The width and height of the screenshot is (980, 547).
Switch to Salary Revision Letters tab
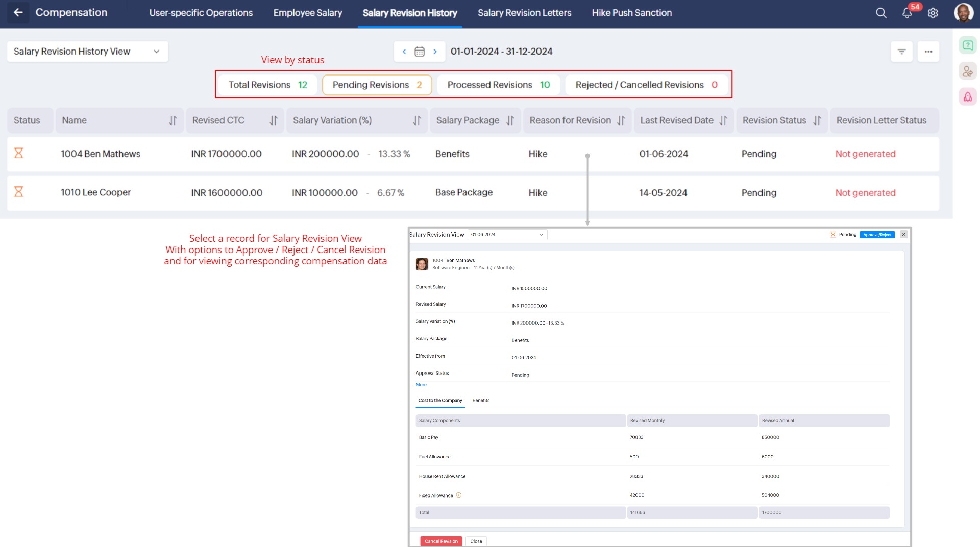524,13
